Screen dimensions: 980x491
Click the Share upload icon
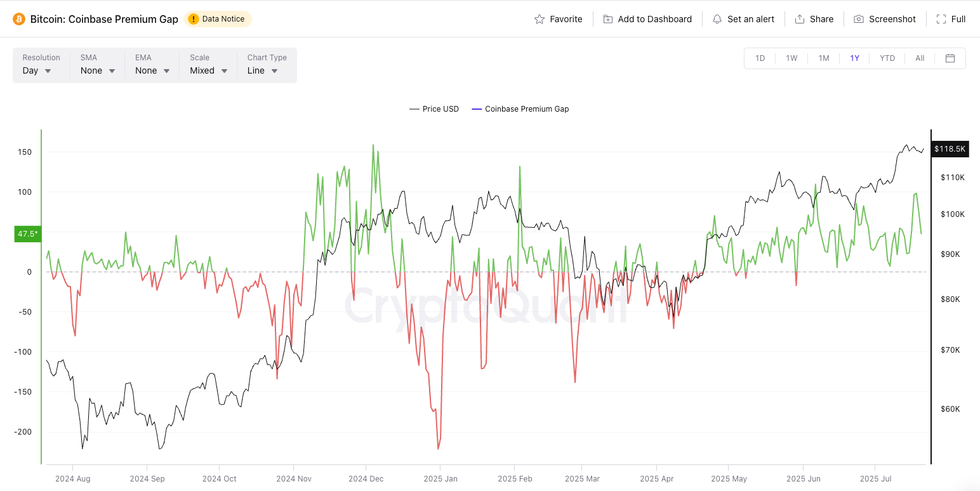click(800, 19)
